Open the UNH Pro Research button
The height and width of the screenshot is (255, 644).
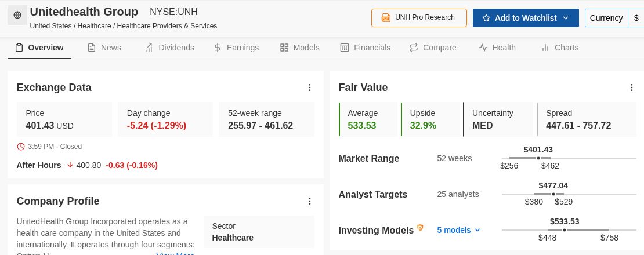pos(419,18)
